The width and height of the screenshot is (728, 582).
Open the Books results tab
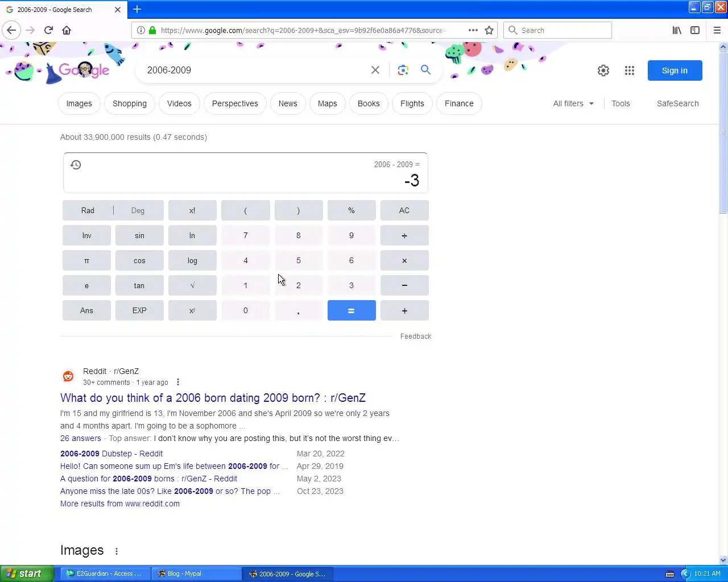[x=369, y=103]
